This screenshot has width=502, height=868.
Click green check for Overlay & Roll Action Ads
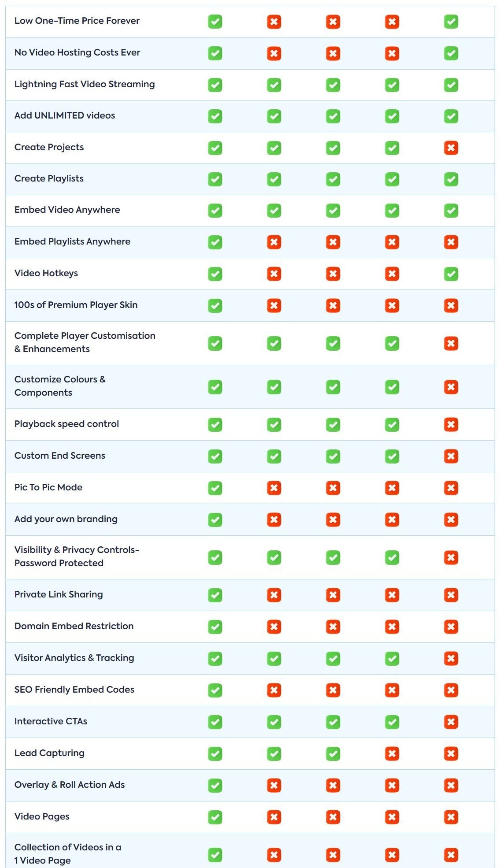(215, 785)
